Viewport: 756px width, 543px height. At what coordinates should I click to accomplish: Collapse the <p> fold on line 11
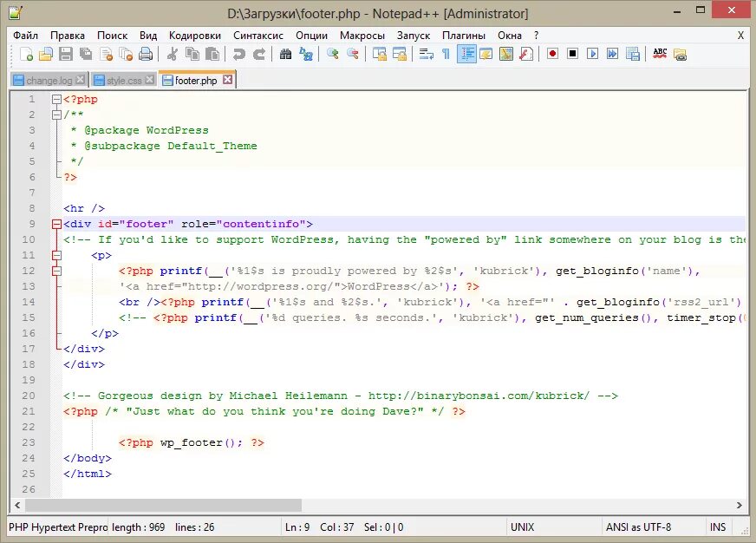56,255
